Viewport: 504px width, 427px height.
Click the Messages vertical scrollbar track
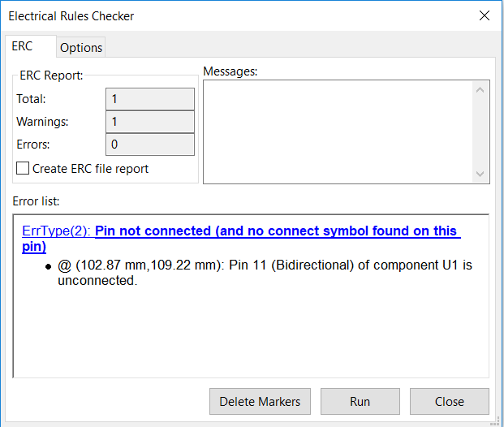(x=481, y=132)
